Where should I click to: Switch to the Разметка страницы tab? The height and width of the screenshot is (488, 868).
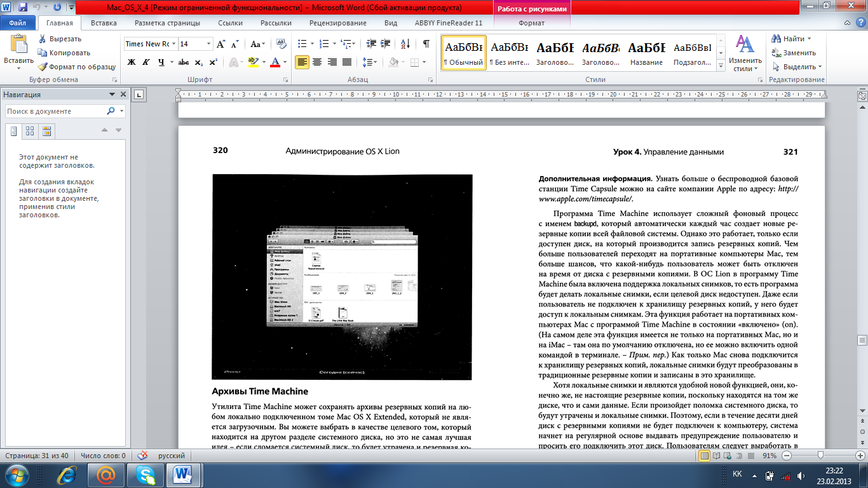[167, 23]
